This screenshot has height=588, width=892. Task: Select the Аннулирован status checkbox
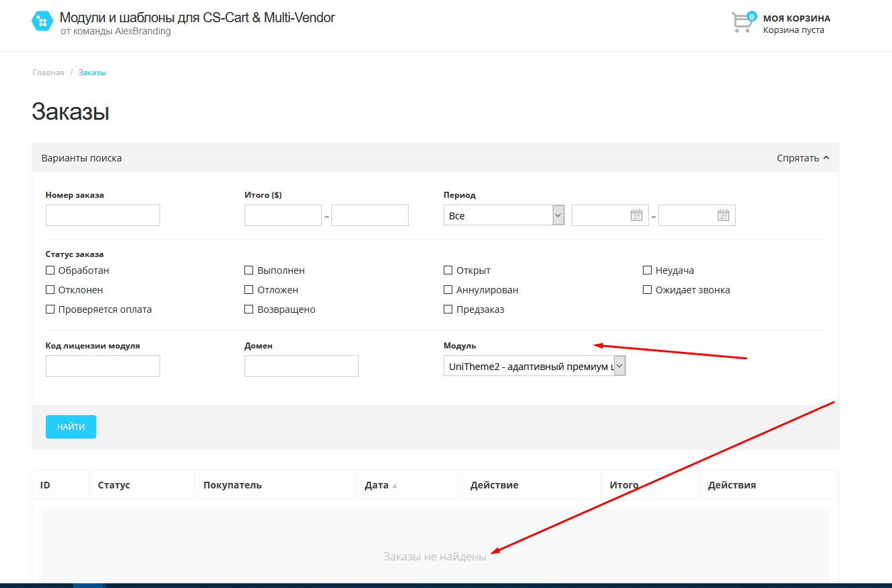click(x=448, y=290)
